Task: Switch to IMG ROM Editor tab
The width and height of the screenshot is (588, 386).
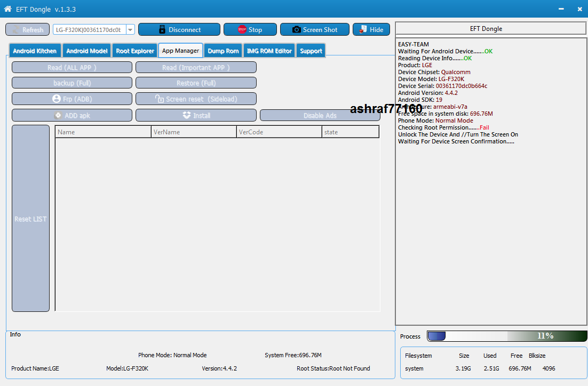Action: point(269,51)
